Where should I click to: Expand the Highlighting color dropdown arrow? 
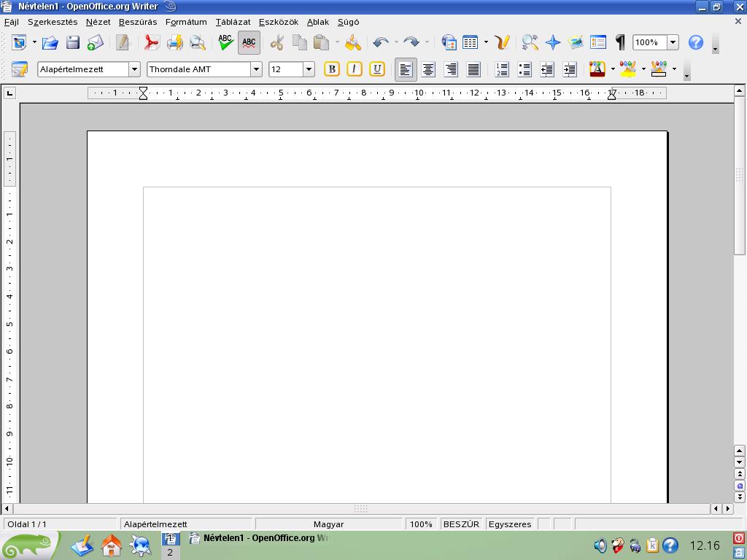643,69
